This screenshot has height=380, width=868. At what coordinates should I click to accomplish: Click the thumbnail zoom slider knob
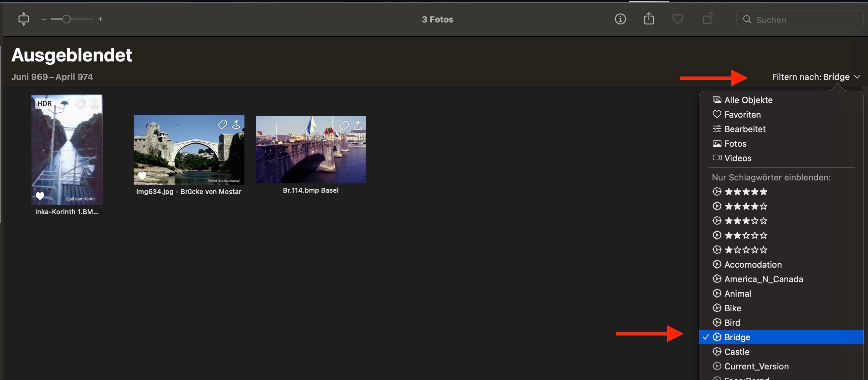click(66, 19)
